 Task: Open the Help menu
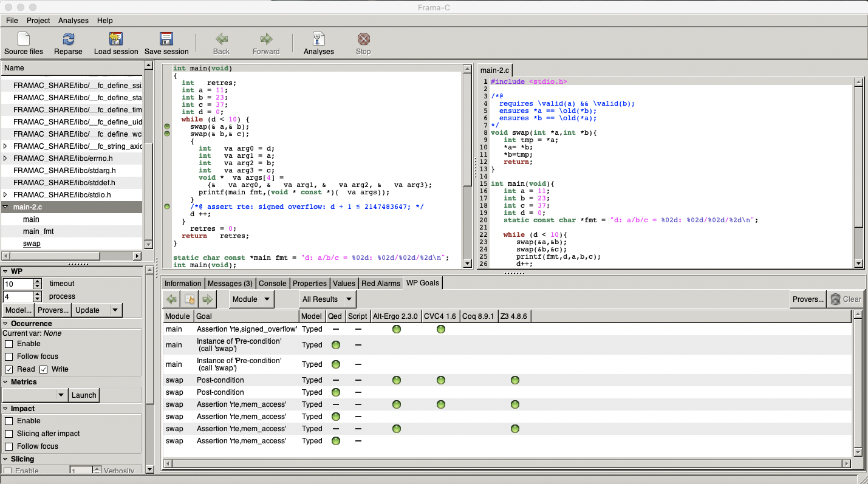pyautogui.click(x=105, y=21)
